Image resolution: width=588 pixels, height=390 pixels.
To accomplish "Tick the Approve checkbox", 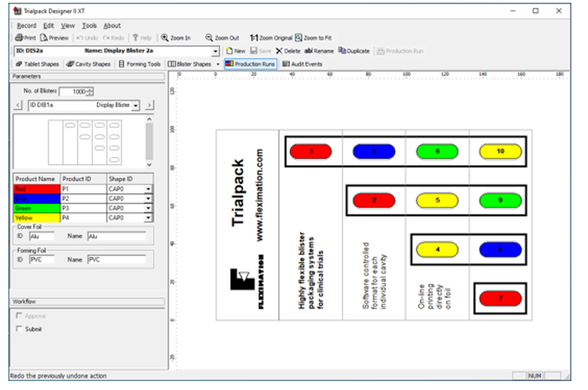I will pyautogui.click(x=19, y=316).
